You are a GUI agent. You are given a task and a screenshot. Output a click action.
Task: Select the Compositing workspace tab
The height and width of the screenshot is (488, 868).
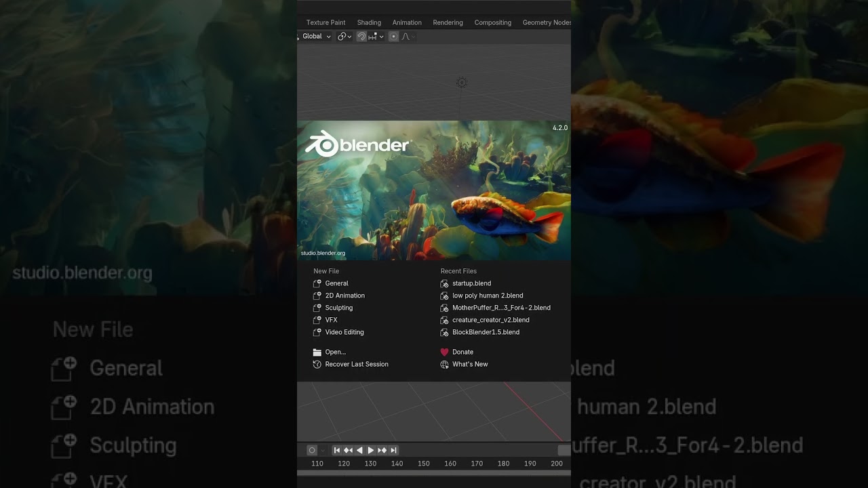pos(493,22)
